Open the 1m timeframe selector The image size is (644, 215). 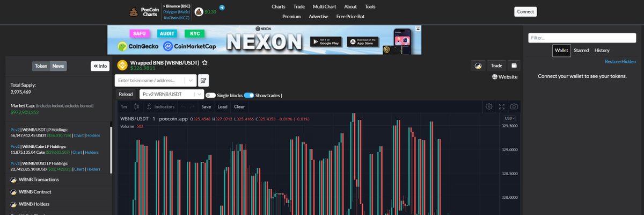pyautogui.click(x=124, y=106)
